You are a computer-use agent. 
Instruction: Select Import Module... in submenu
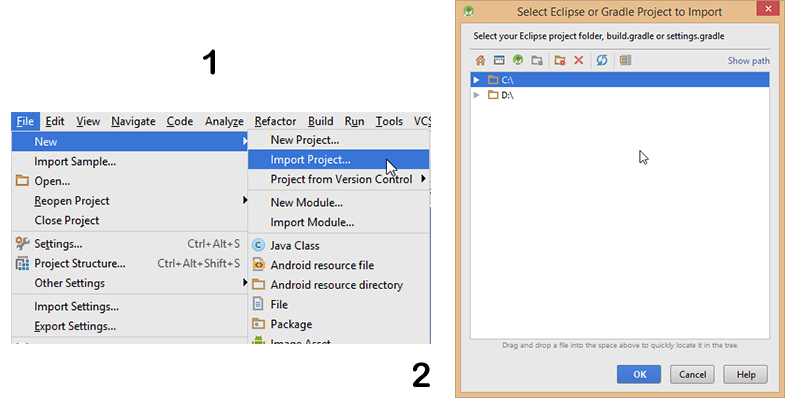[339, 222]
